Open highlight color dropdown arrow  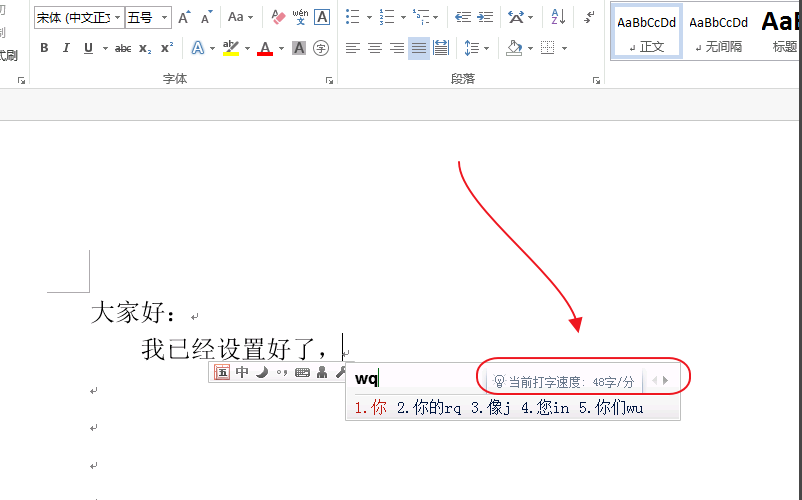248,49
